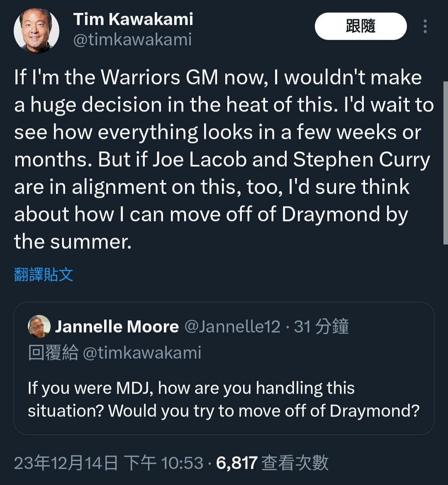Tap the quoted tweet's Draymond question text

[x=224, y=399]
